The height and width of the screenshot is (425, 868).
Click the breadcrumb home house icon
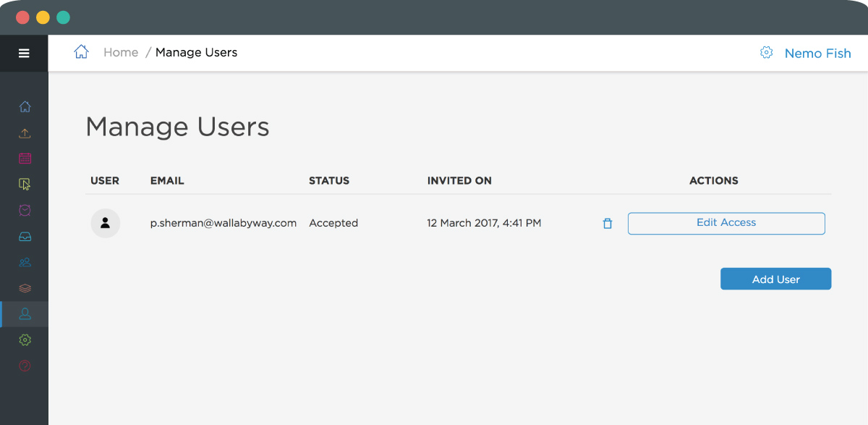click(x=81, y=51)
